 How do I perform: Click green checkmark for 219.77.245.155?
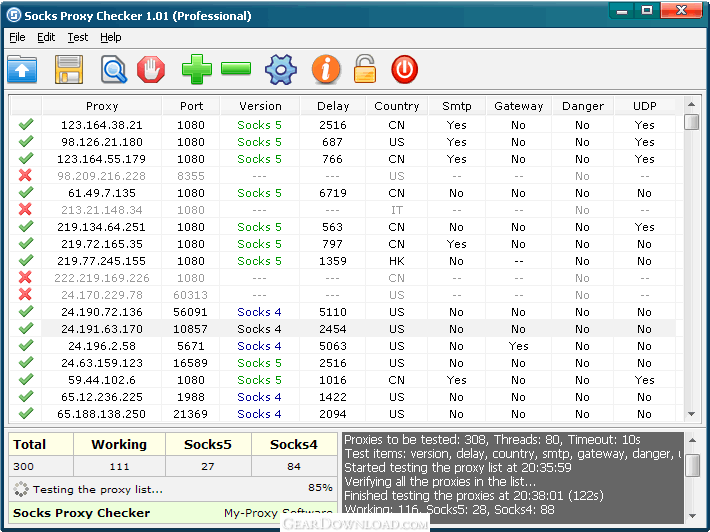pyautogui.click(x=26, y=260)
